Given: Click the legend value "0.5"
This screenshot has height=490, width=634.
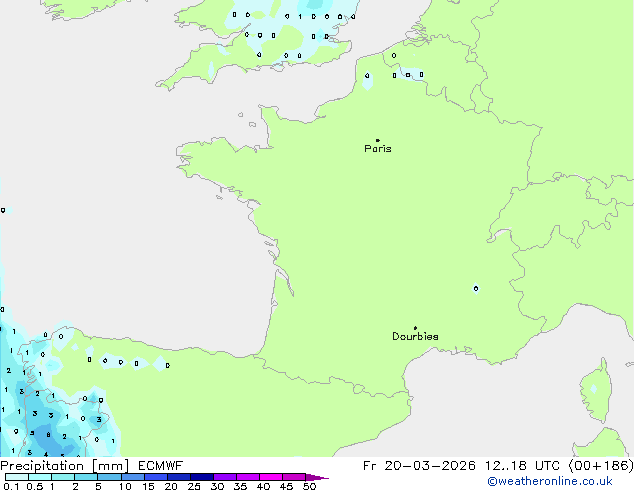Looking at the screenshot, I should point(34,486).
